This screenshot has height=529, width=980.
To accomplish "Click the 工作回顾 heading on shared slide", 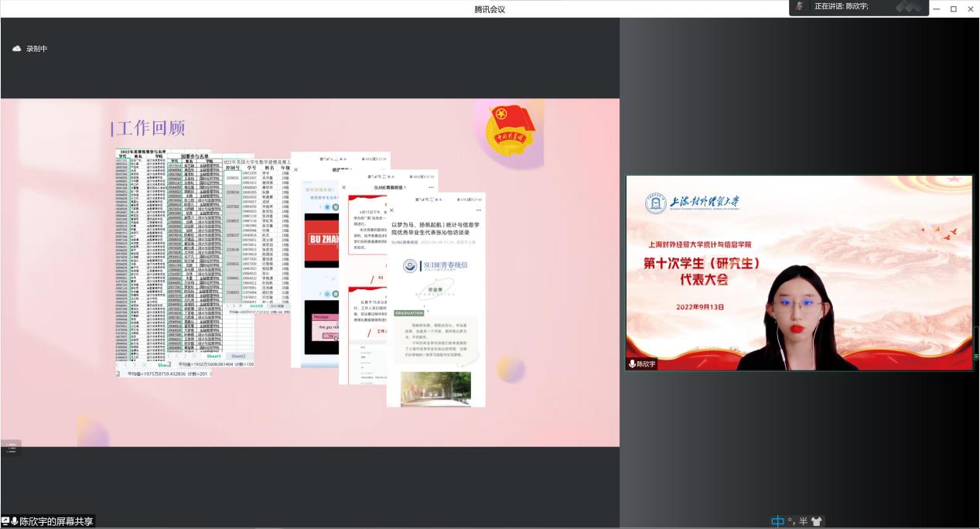I will pyautogui.click(x=149, y=128).
